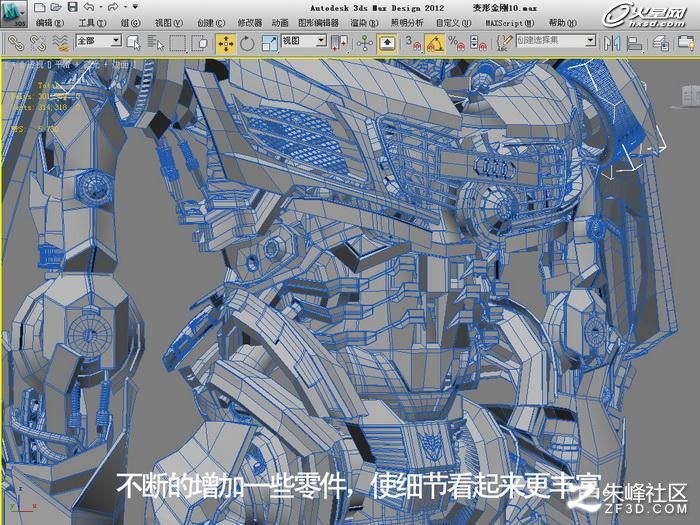Viewport: 700px width, 525px height.
Task: Toggle Window/Crossing selection mode
Action: (x=200, y=43)
